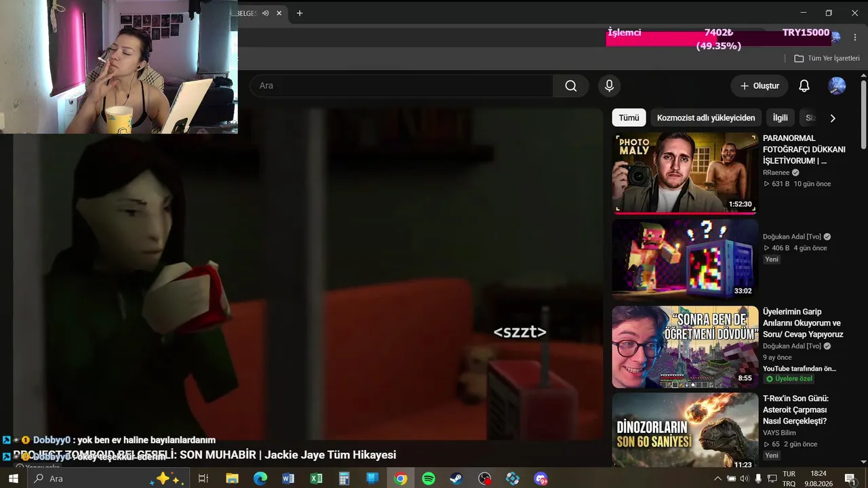
Task: Click the Oluştur create button
Action: click(x=759, y=86)
